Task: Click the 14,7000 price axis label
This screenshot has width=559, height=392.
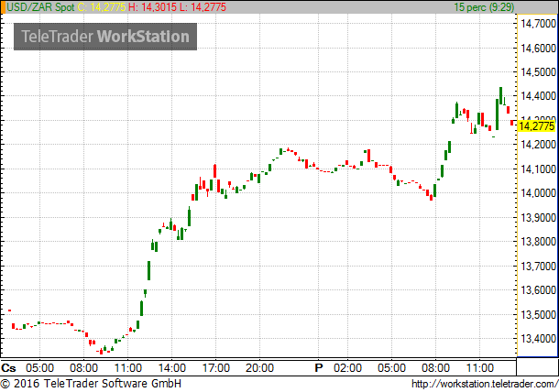Action: [538, 24]
